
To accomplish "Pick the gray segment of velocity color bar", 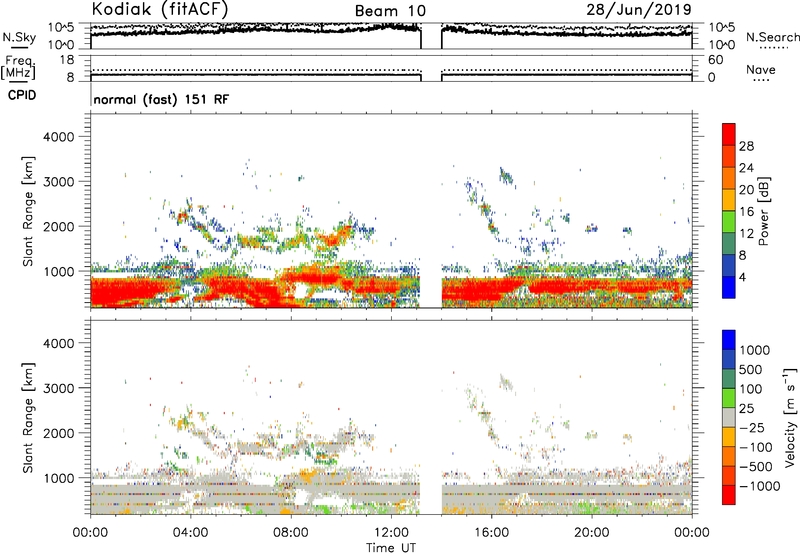I will 729,417.
